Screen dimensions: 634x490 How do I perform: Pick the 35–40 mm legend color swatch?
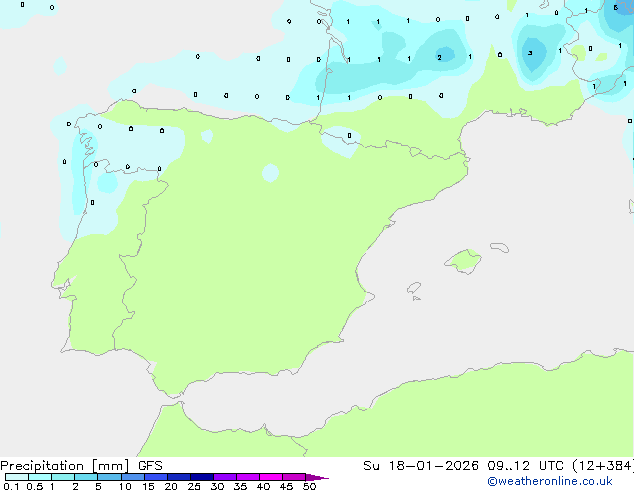coord(248,477)
